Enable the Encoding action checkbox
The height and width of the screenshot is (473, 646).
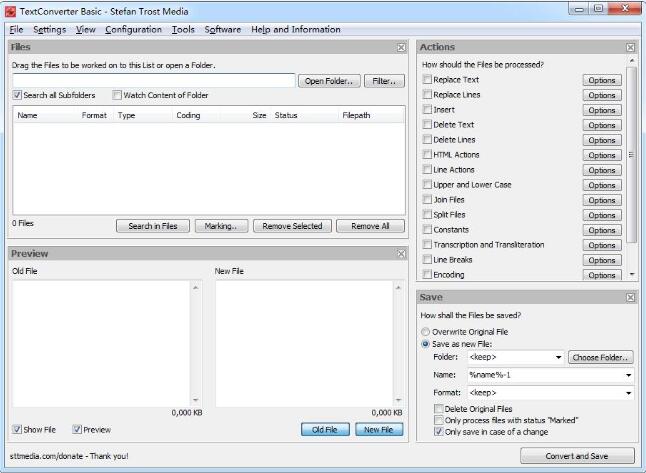[x=427, y=274]
